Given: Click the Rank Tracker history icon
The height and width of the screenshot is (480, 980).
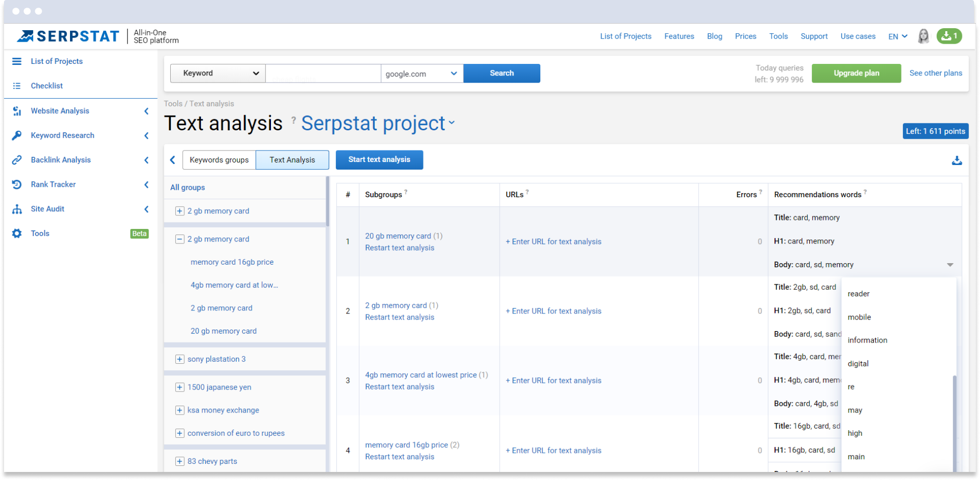Looking at the screenshot, I should (17, 185).
